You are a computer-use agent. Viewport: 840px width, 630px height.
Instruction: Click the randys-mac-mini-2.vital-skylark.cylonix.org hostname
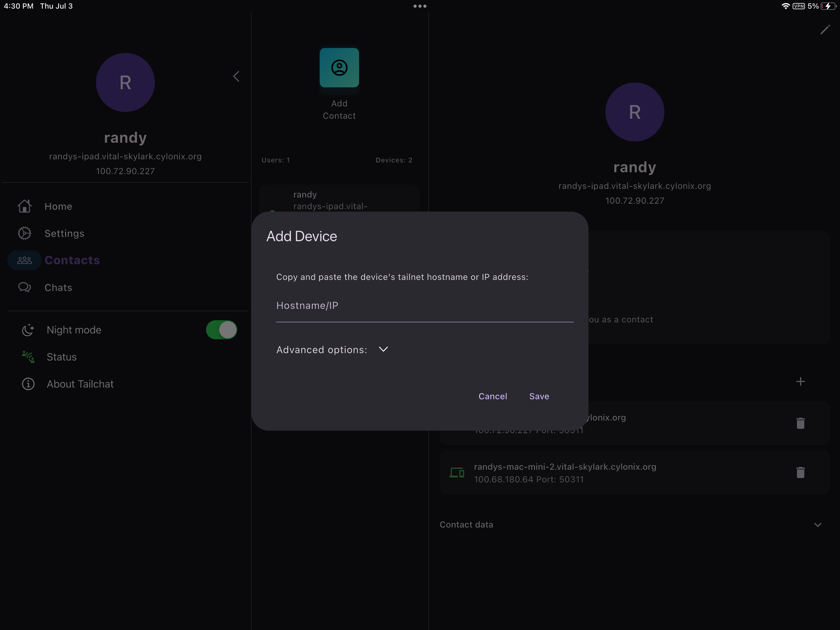(x=565, y=467)
